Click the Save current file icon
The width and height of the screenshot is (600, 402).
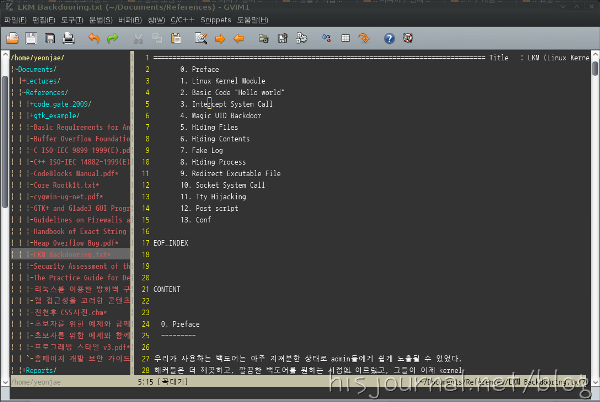(31, 38)
